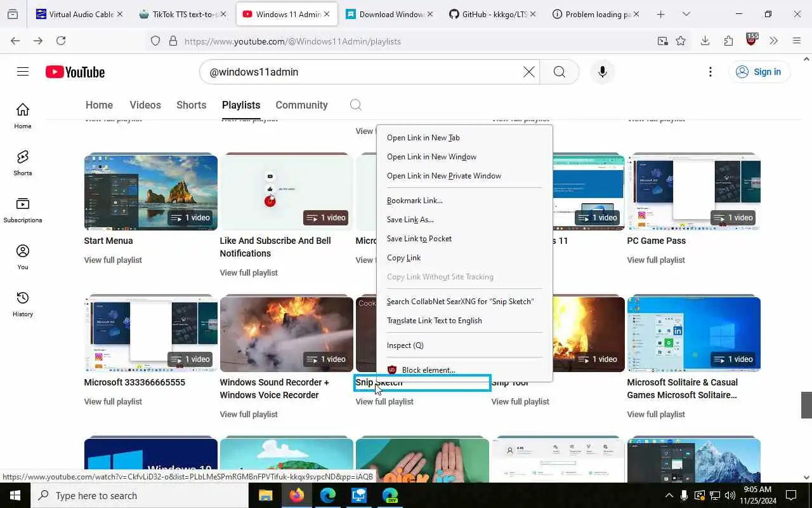The width and height of the screenshot is (812, 508).
Task: Clear the YouTube search box text
Action: pos(528,72)
